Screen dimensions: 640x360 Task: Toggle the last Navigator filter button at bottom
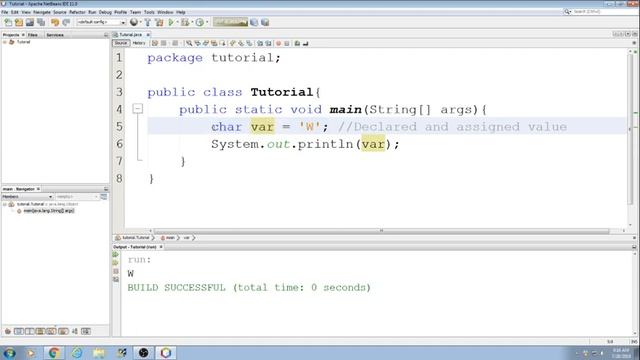click(86, 331)
